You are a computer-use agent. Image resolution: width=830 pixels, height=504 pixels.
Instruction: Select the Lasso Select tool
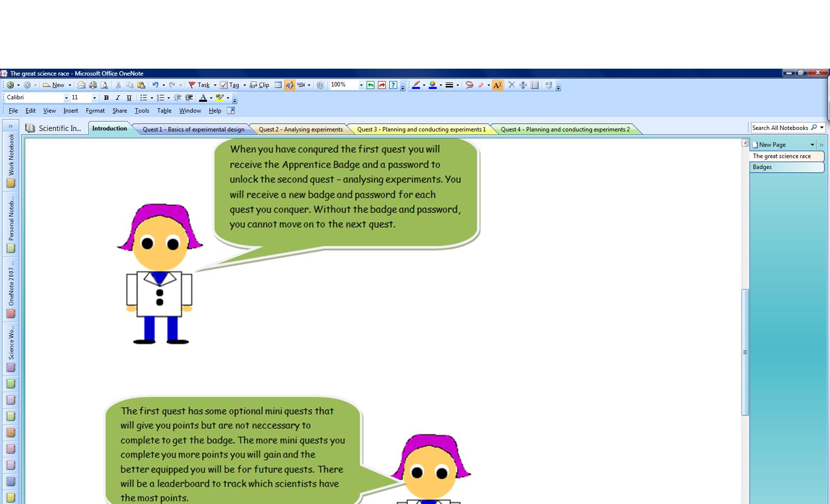coord(469,85)
